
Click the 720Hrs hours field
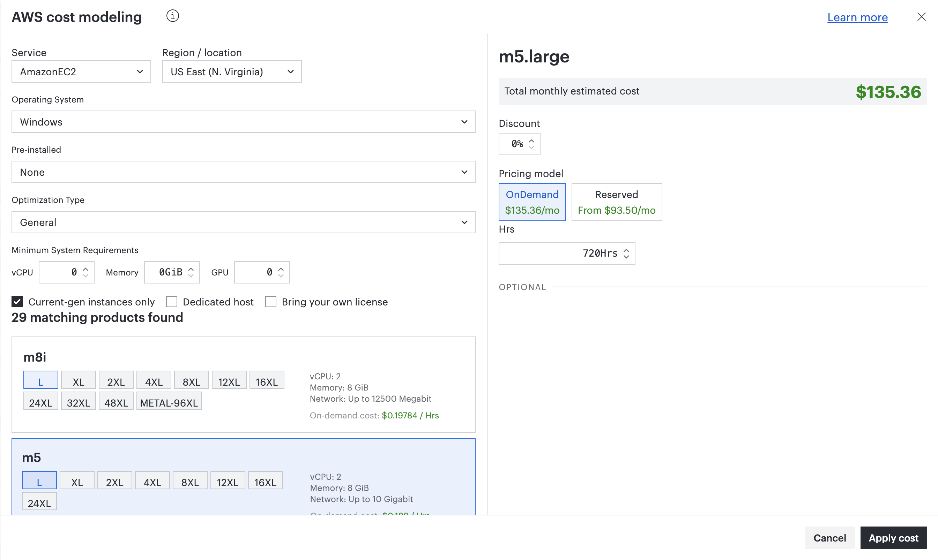(x=567, y=253)
